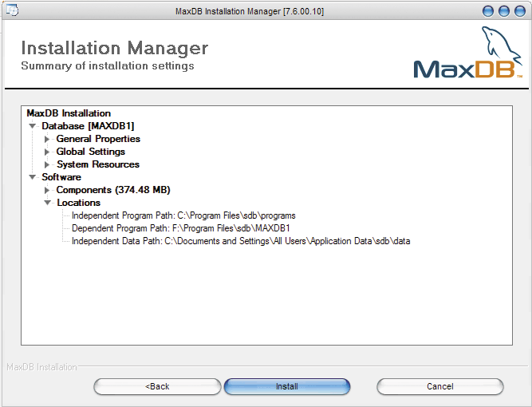Select the Components (374.48 MB) item
532x407 pixels.
coord(113,190)
